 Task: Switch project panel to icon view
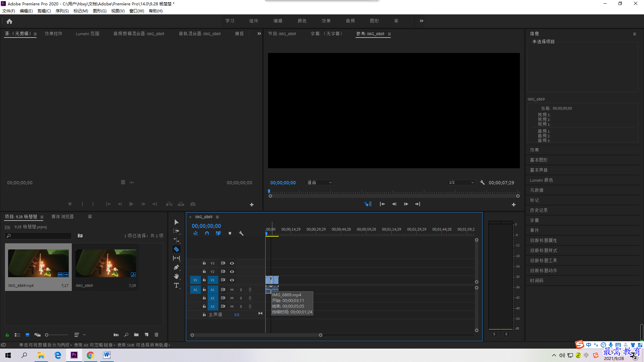click(x=28, y=335)
